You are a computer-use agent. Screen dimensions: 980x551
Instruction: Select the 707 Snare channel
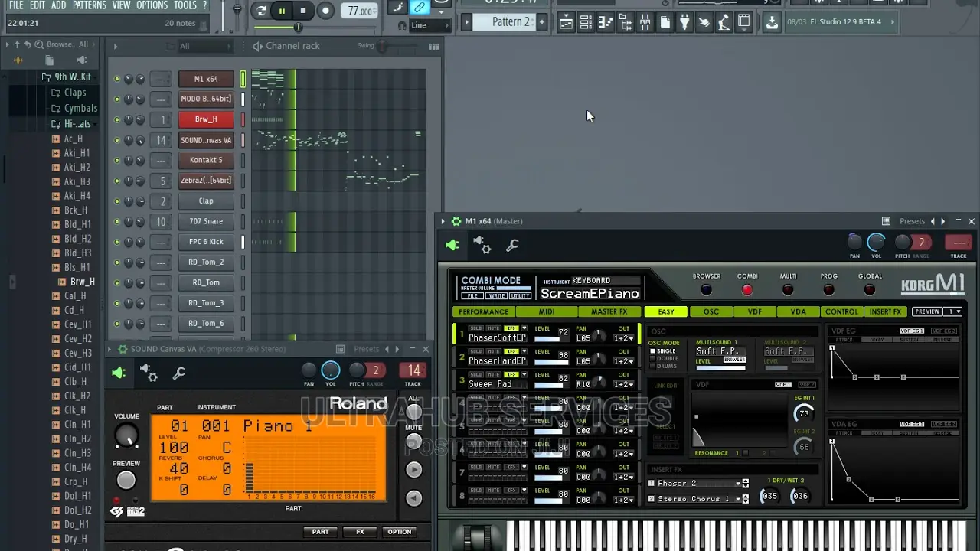(206, 221)
